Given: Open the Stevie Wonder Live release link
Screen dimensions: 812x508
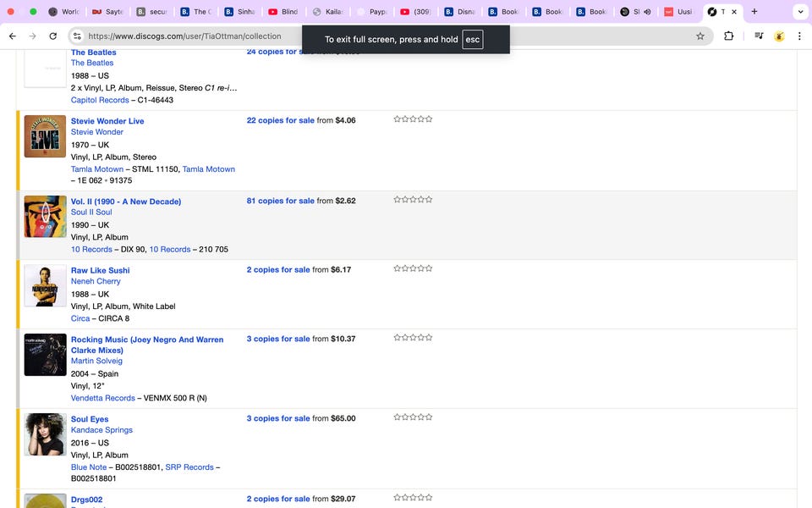Looking at the screenshot, I should click(x=107, y=121).
